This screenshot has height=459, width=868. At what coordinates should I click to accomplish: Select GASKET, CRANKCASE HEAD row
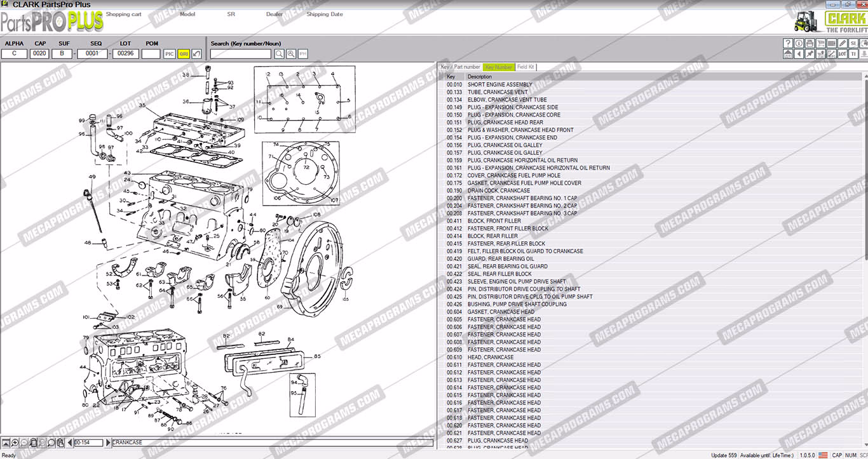[651, 312]
